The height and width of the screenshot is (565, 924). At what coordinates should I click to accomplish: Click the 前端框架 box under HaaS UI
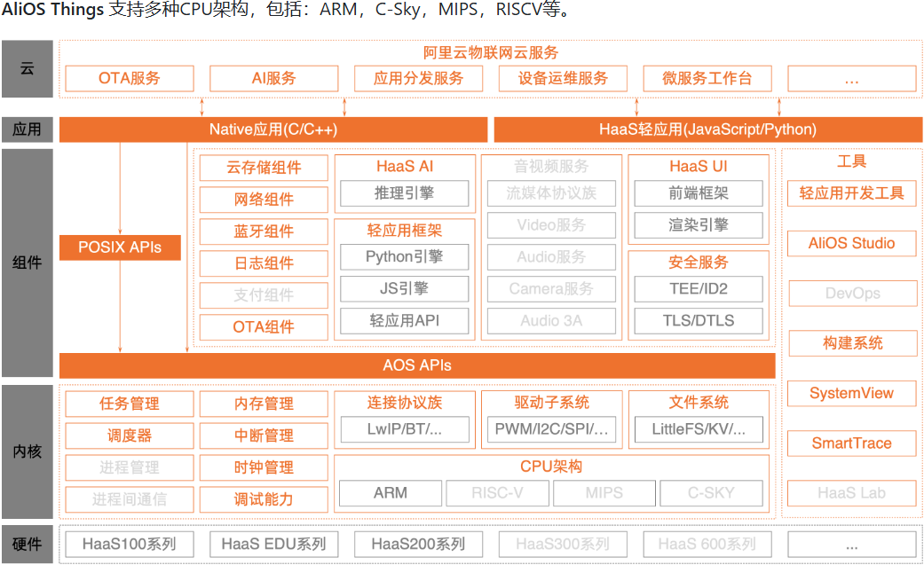click(x=699, y=193)
